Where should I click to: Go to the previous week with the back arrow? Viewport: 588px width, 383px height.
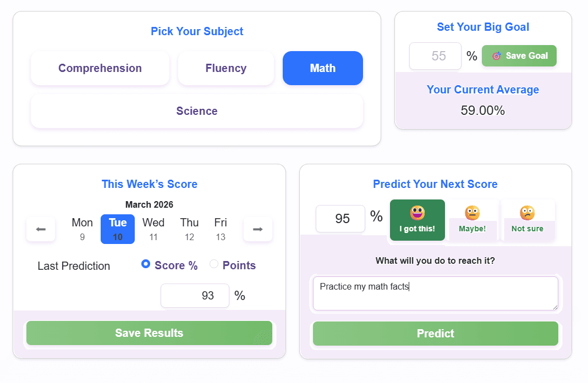[x=41, y=229]
